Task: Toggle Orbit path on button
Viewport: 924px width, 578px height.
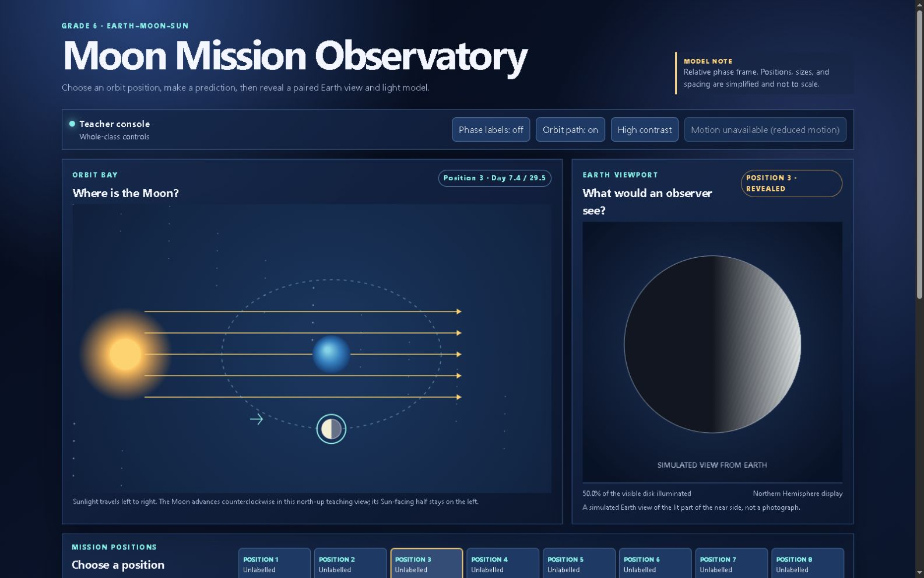Action: (570, 129)
